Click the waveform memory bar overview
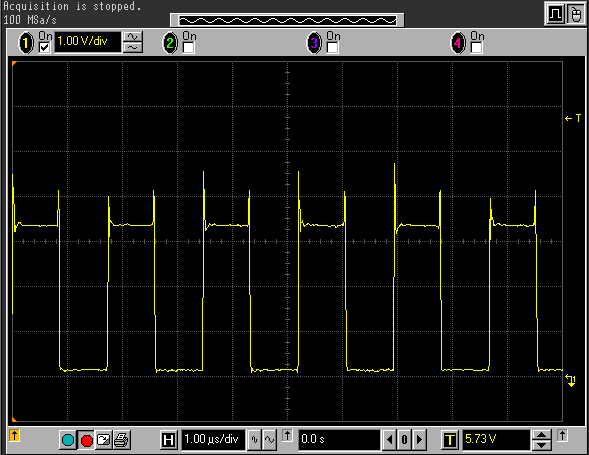 point(287,20)
